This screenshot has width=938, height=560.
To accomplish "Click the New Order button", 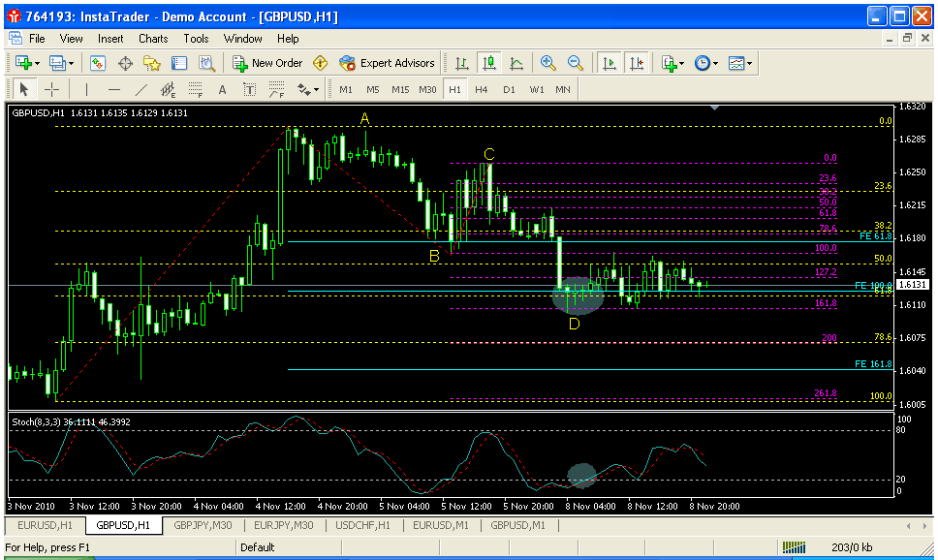I will (268, 63).
